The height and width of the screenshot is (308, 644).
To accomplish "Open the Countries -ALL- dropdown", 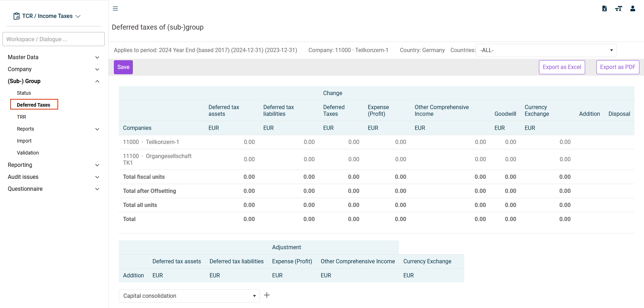I will click(546, 50).
